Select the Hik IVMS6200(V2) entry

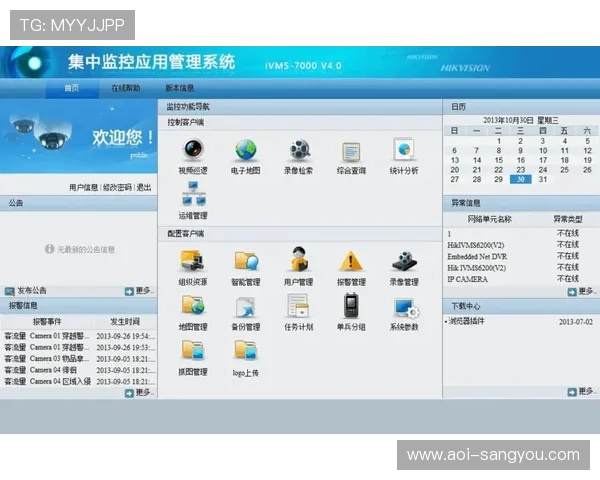(476, 268)
